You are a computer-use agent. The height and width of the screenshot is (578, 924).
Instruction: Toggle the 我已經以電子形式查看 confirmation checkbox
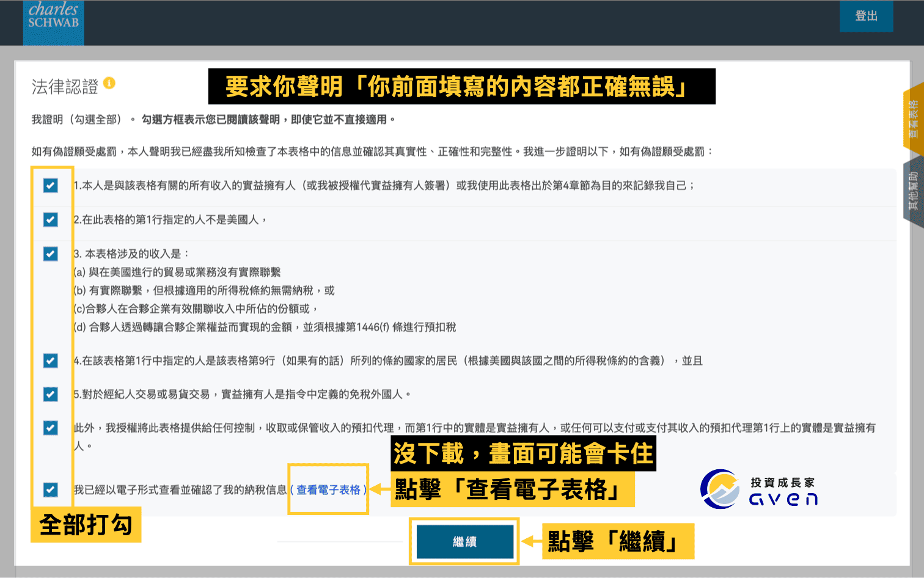click(x=51, y=489)
